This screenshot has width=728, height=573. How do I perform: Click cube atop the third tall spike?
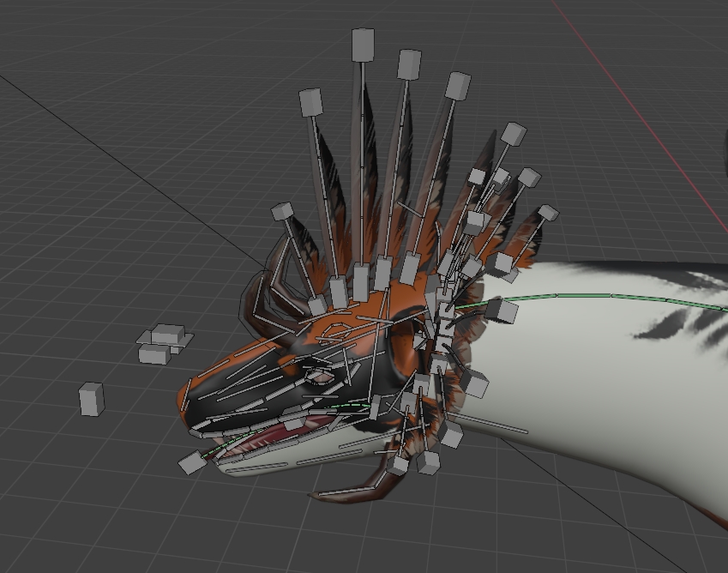click(x=458, y=85)
